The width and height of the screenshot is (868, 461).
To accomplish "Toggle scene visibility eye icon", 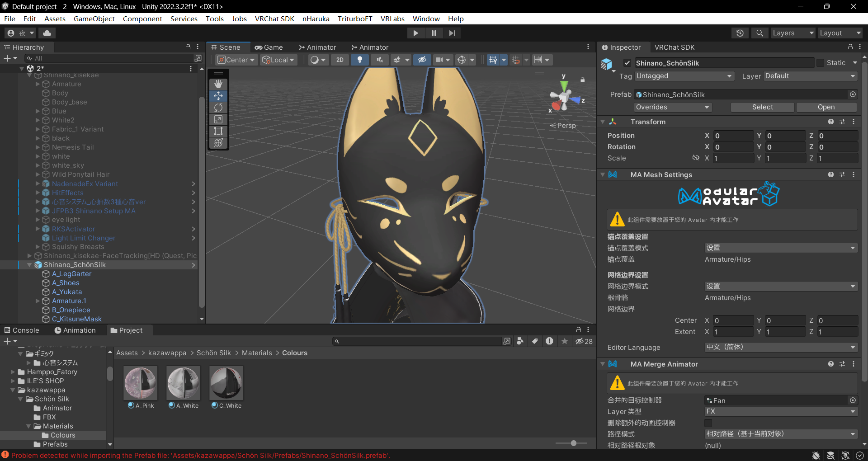I will coord(422,60).
